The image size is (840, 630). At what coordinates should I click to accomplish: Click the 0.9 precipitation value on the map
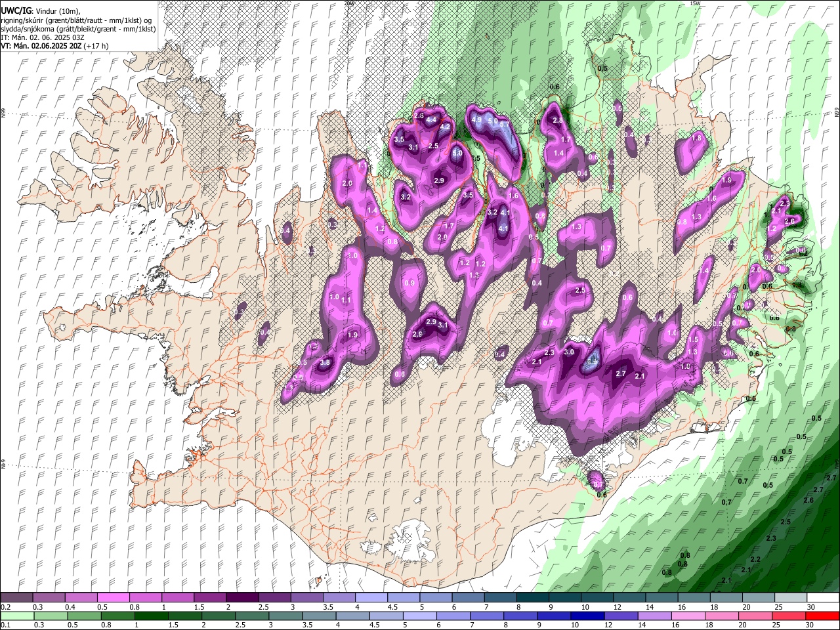[x=411, y=283]
